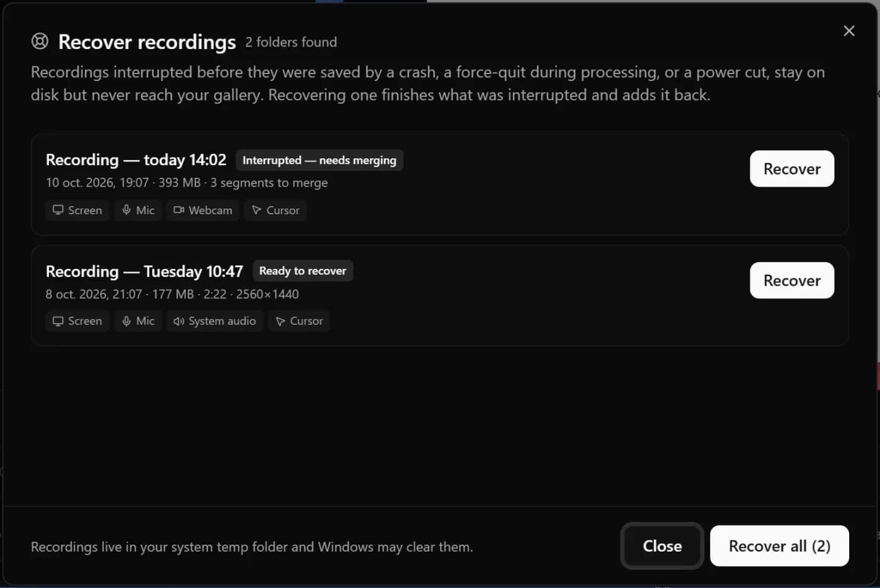Recover the today 14:02 recording
This screenshot has width=880, height=588.
791,168
